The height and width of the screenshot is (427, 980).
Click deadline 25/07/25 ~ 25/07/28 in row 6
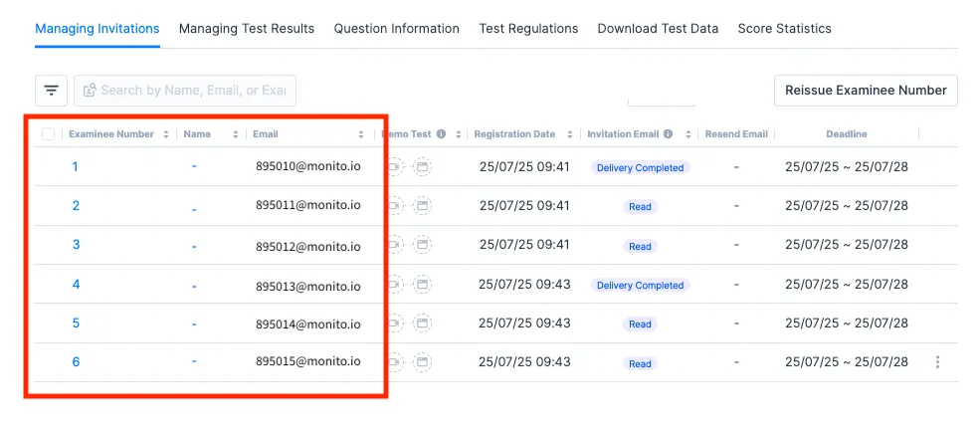tap(847, 362)
